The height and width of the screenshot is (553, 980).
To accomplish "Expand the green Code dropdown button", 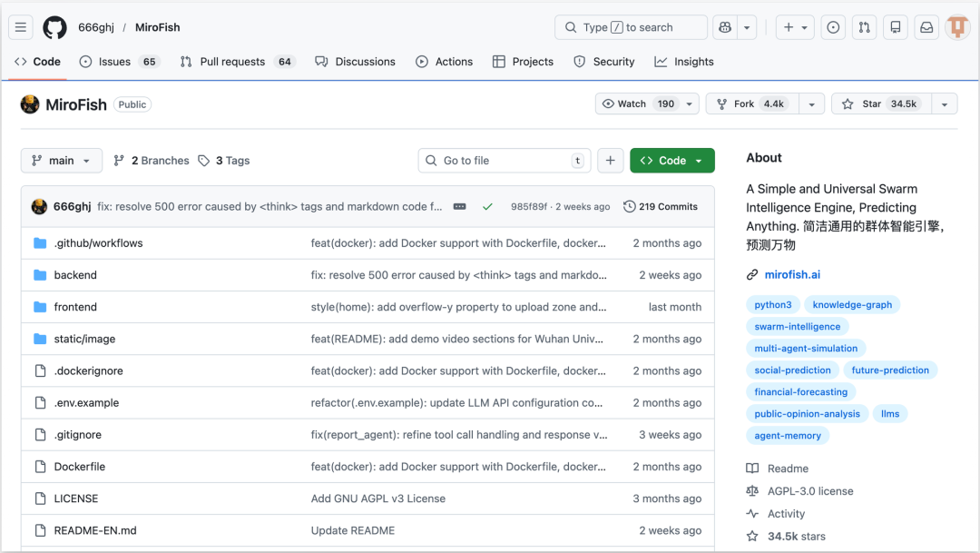I will tap(671, 161).
